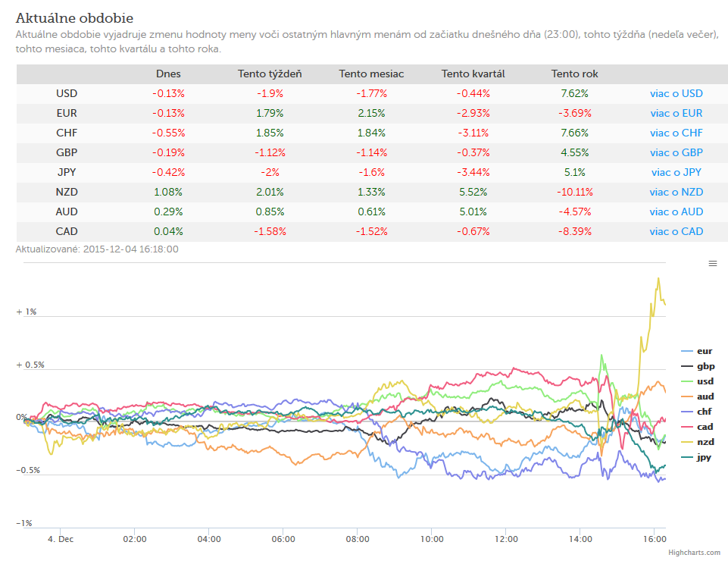Click the Highcharts.com credit link
This screenshot has width=728, height=586.
694,553
